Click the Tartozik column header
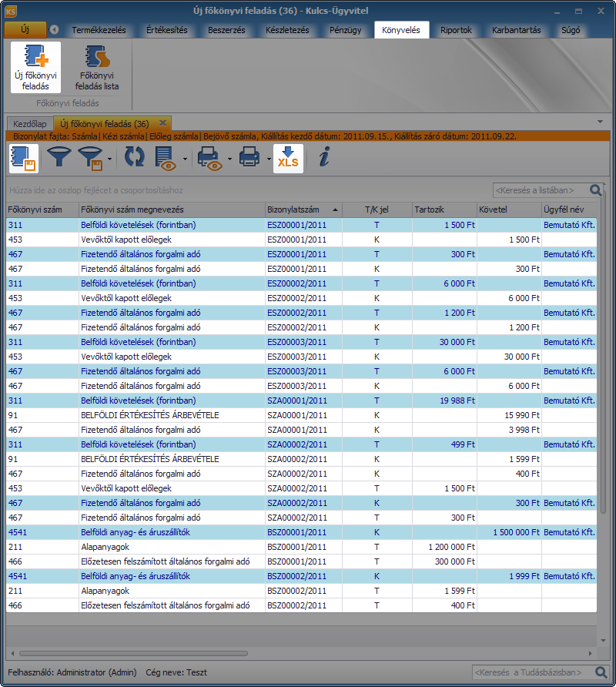Screen dimensions: 616x687 444,209
